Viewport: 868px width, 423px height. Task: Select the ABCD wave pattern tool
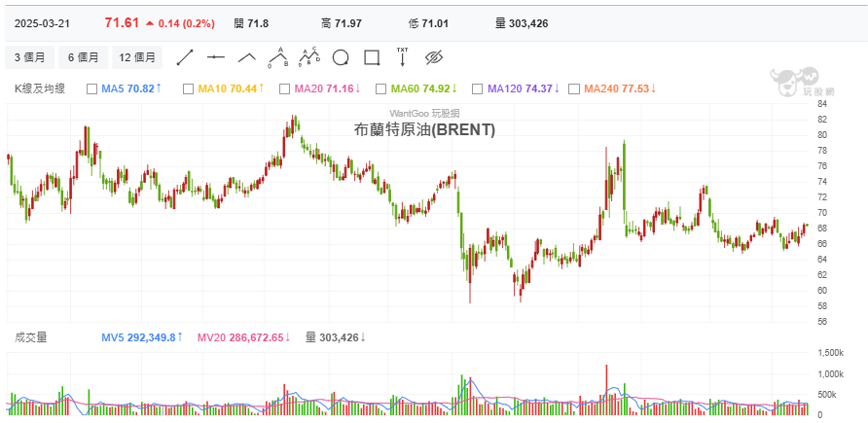point(309,56)
